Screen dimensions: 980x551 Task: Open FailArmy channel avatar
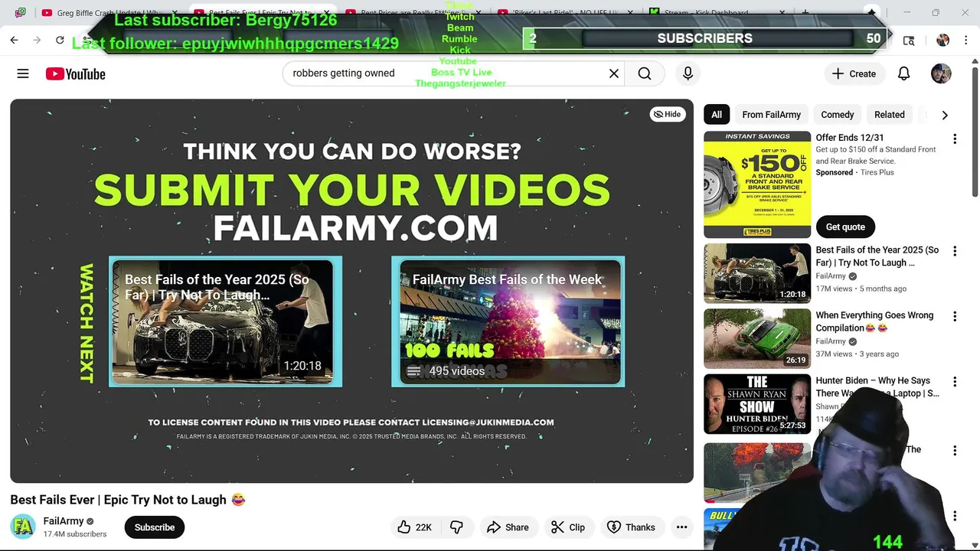click(23, 527)
